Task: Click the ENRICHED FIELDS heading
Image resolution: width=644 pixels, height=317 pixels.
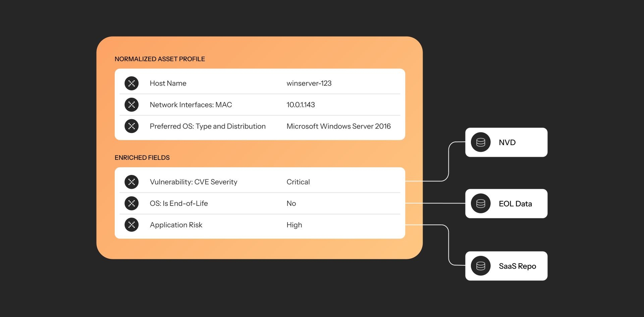Action: (x=142, y=158)
